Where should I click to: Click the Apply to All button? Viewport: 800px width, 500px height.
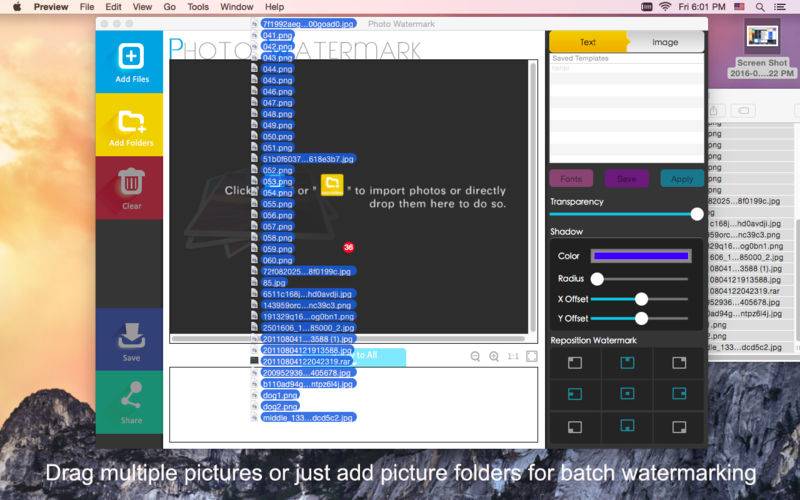point(380,355)
